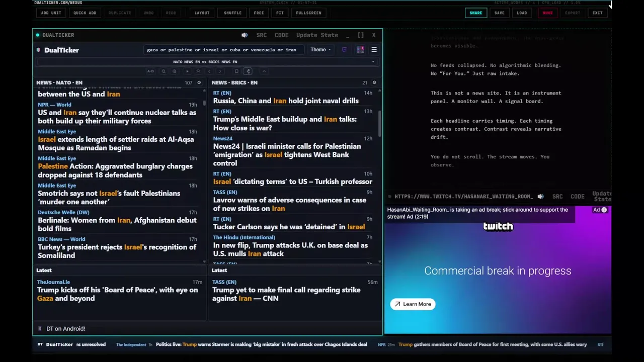Viewport: 644px width, 362px height.
Task: Open latest Trump 'Board of Peace' headline
Action: 117,294
